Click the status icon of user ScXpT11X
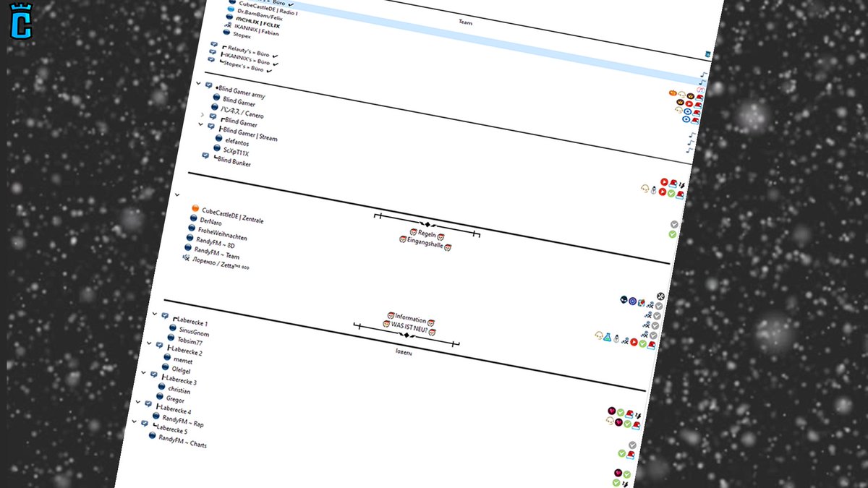868x488 pixels. pos(217,147)
